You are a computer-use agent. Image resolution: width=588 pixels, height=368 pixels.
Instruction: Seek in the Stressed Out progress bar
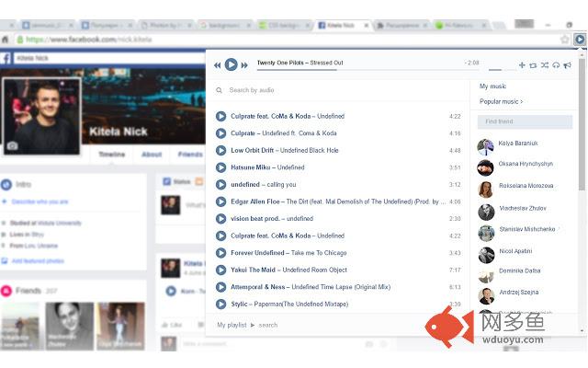(368, 70)
